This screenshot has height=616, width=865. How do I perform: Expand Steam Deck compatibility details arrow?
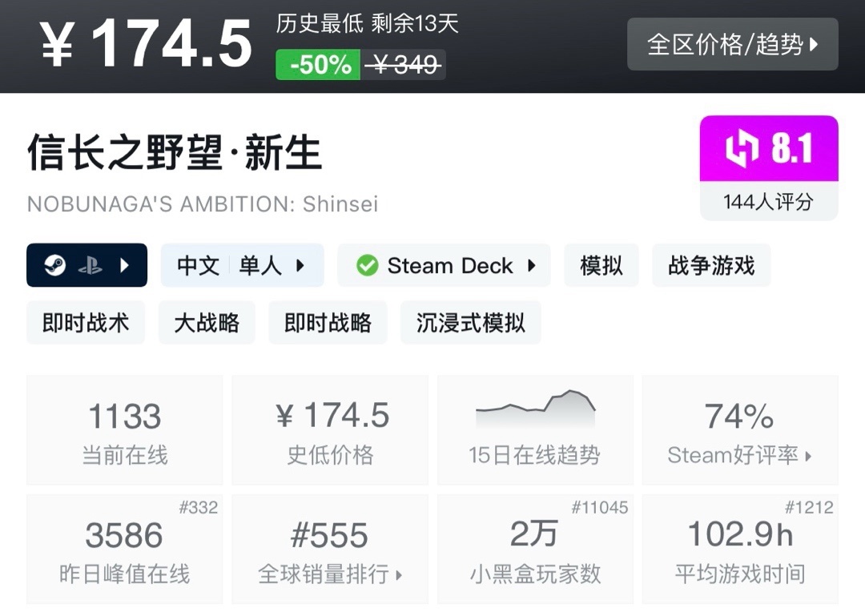coord(532,266)
